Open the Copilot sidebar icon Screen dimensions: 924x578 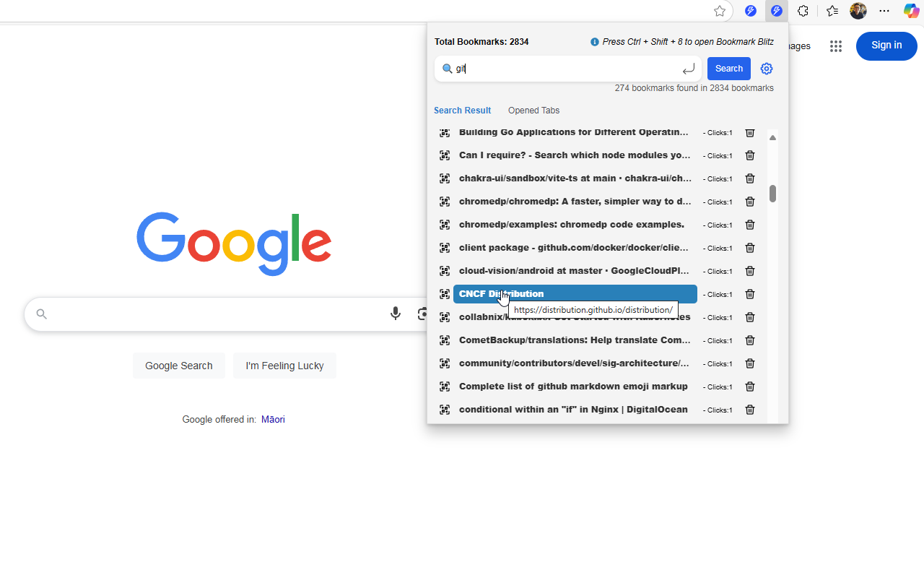pyautogui.click(x=912, y=11)
